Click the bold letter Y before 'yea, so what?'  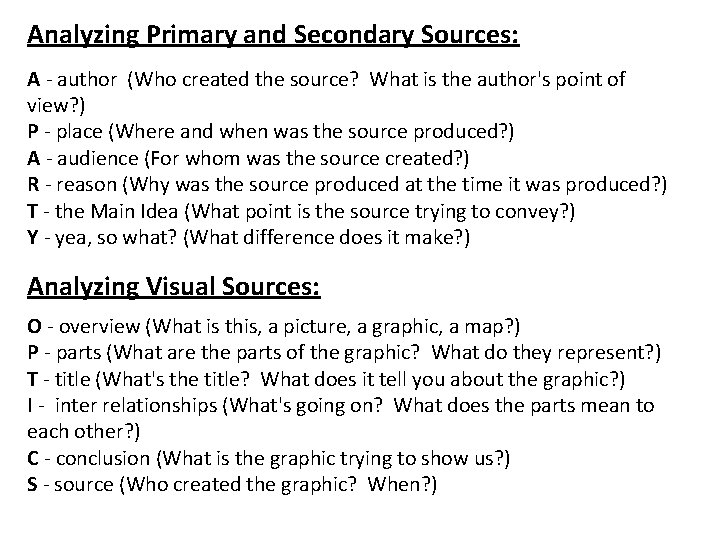click(x=33, y=237)
